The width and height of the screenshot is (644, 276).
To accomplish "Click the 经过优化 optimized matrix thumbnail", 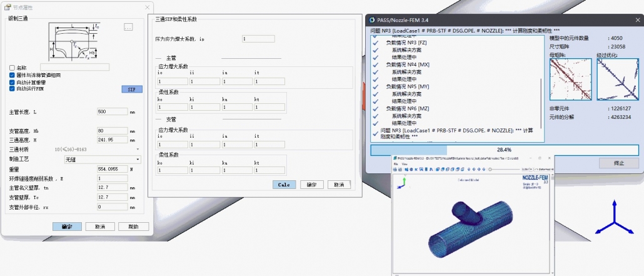I will pos(618,79).
